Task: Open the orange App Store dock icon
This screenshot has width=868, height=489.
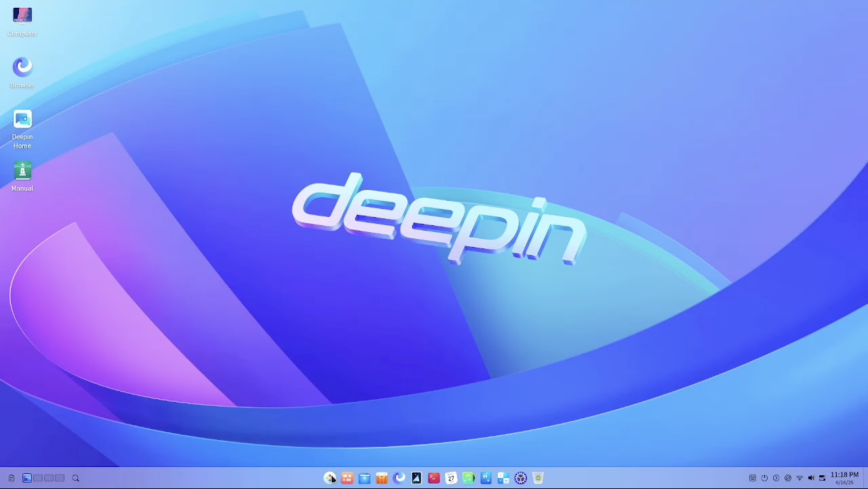Action: coord(382,478)
